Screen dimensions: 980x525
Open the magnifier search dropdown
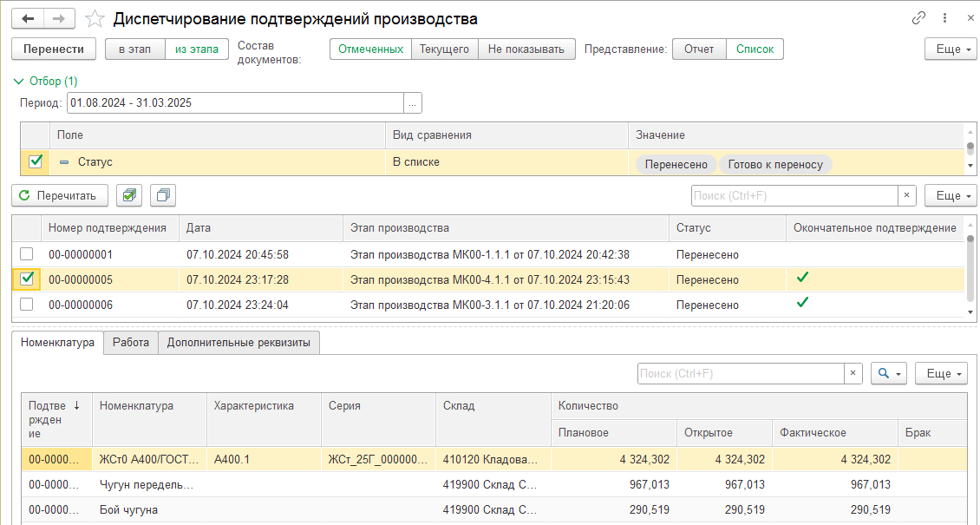(x=888, y=373)
